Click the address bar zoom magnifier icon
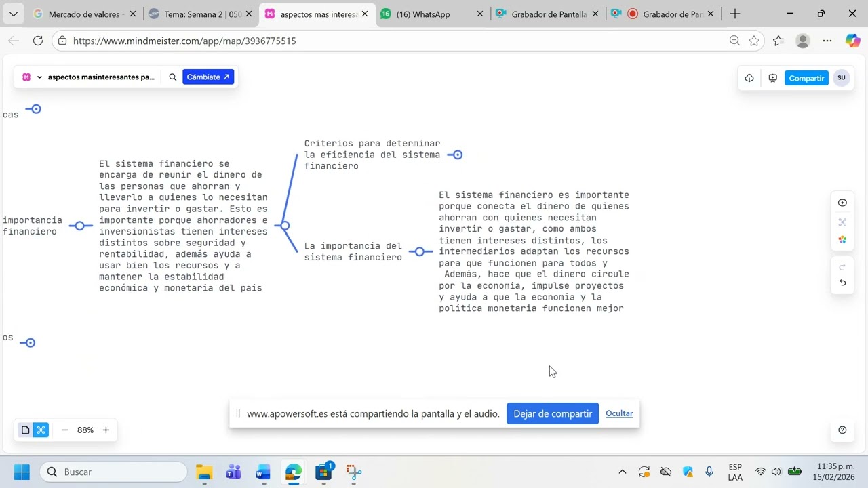The height and width of the screenshot is (488, 868). 734,41
